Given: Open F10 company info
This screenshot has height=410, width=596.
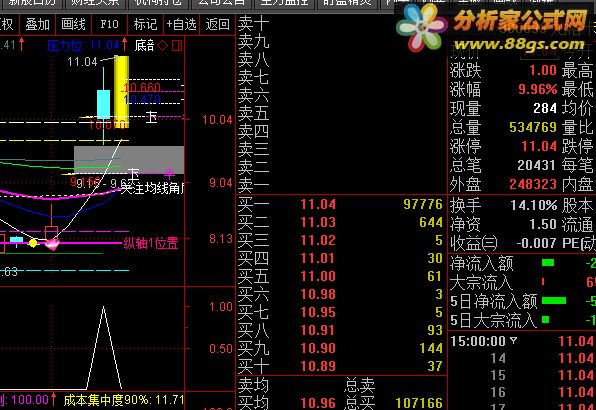Looking at the screenshot, I should (x=109, y=25).
